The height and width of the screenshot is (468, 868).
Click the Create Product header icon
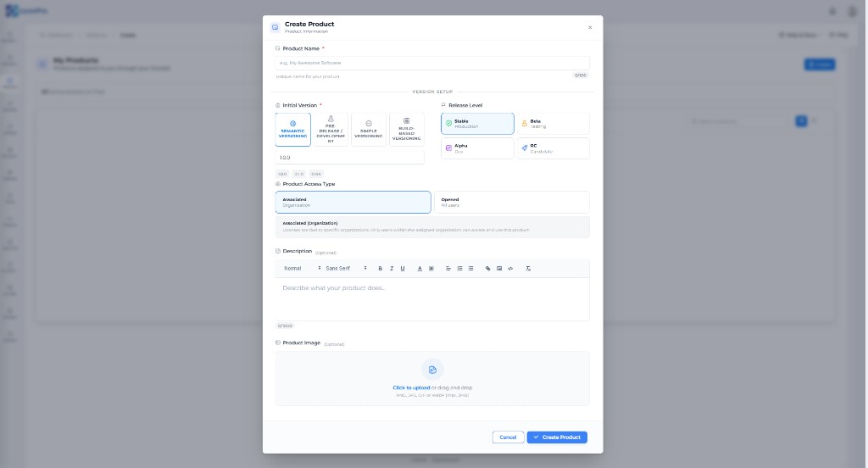[x=275, y=27]
